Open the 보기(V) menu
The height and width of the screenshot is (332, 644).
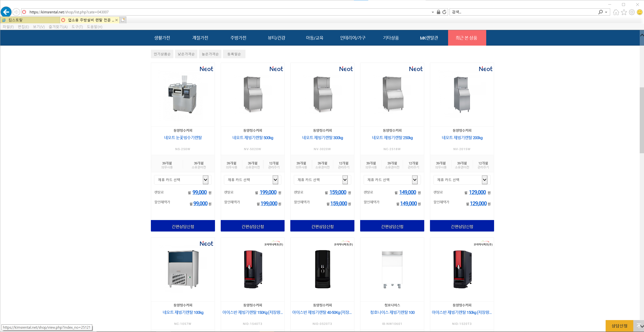[x=39, y=27]
